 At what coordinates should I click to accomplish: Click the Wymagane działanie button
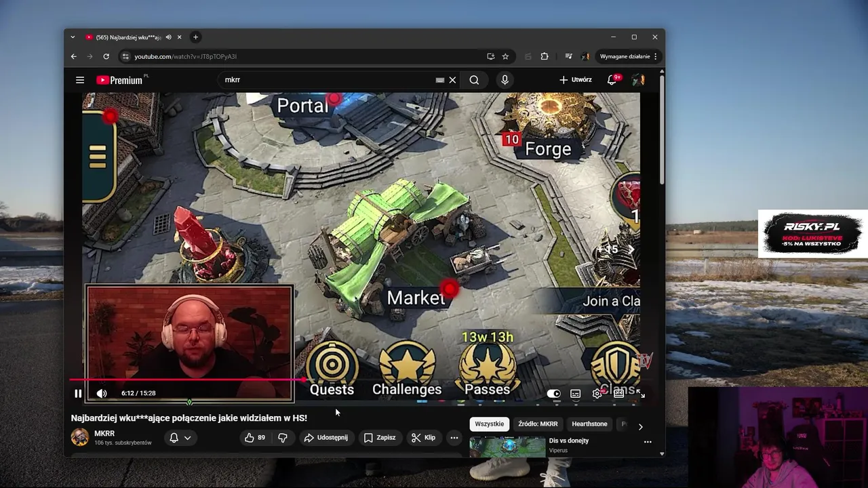coord(625,56)
